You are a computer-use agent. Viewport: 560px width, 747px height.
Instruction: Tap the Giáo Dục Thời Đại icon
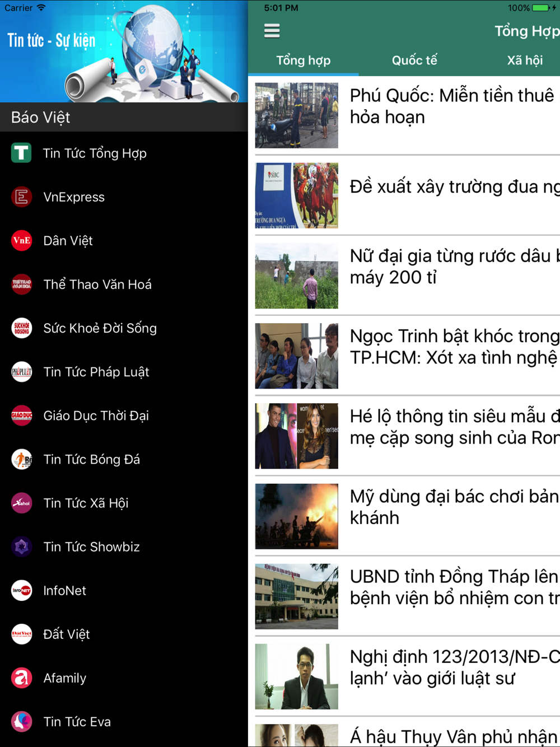pos(21,415)
